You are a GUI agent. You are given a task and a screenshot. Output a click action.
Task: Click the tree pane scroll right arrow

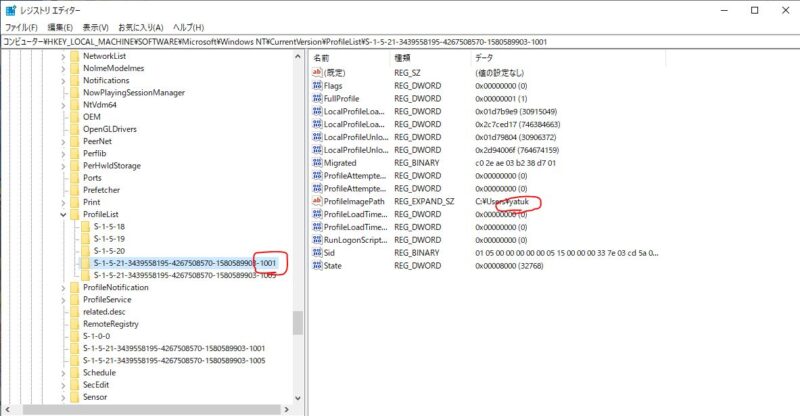coord(287,409)
